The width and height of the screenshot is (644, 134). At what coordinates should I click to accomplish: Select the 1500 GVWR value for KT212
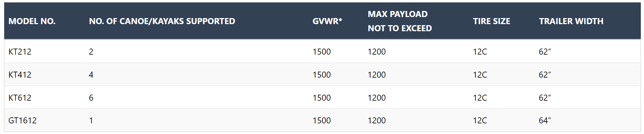[x=322, y=52]
